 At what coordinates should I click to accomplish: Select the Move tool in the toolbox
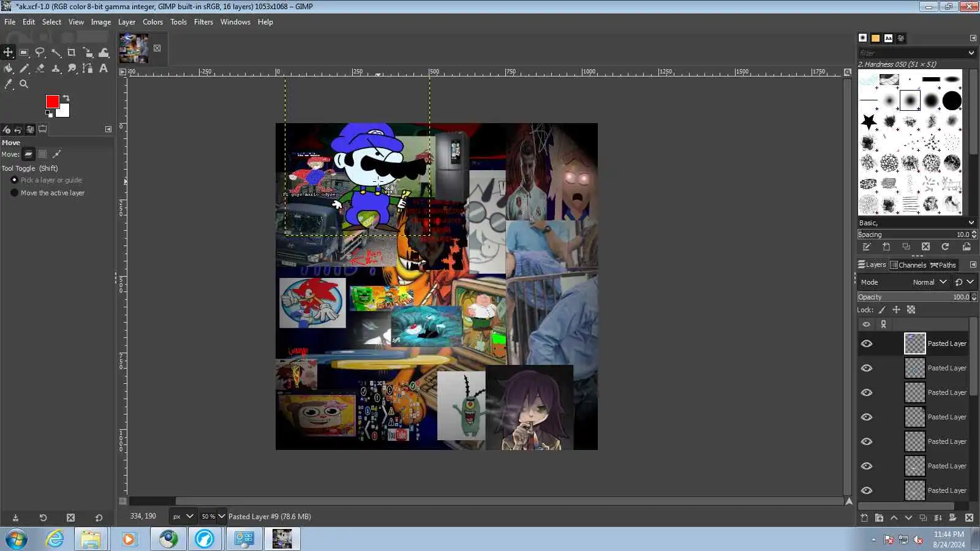(x=8, y=53)
